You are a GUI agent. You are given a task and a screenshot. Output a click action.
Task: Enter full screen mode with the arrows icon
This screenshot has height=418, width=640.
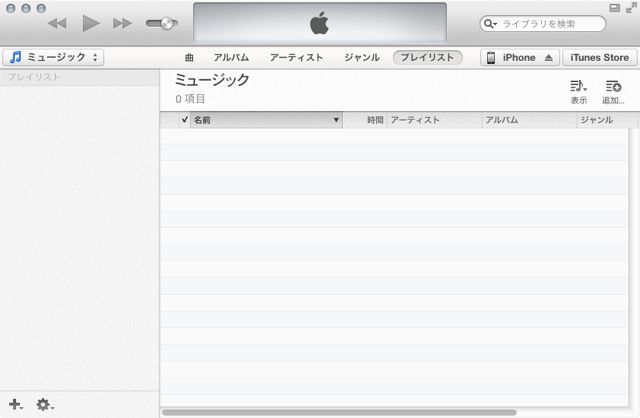pos(631,8)
